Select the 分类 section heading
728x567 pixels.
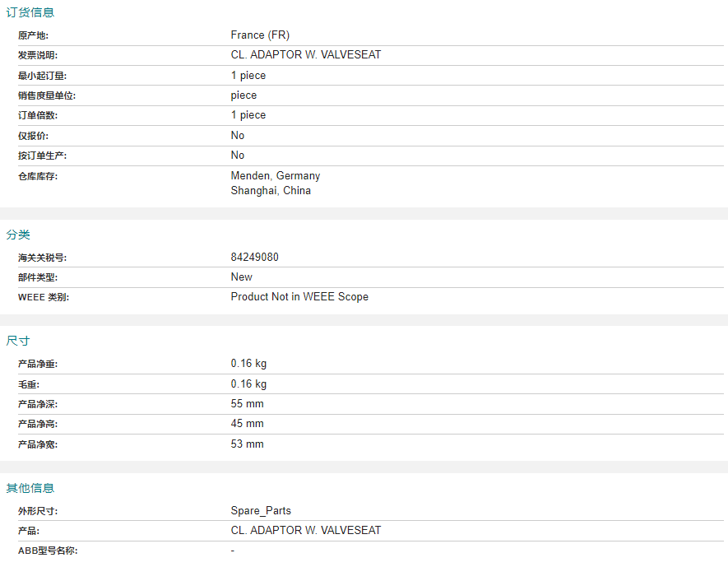click(x=18, y=235)
